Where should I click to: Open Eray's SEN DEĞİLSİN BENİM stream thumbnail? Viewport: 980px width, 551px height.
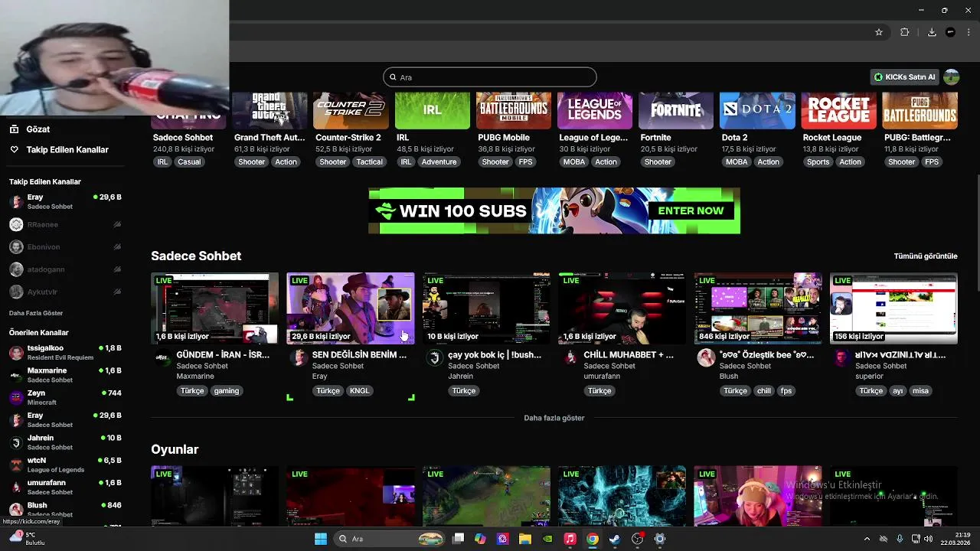(x=351, y=308)
